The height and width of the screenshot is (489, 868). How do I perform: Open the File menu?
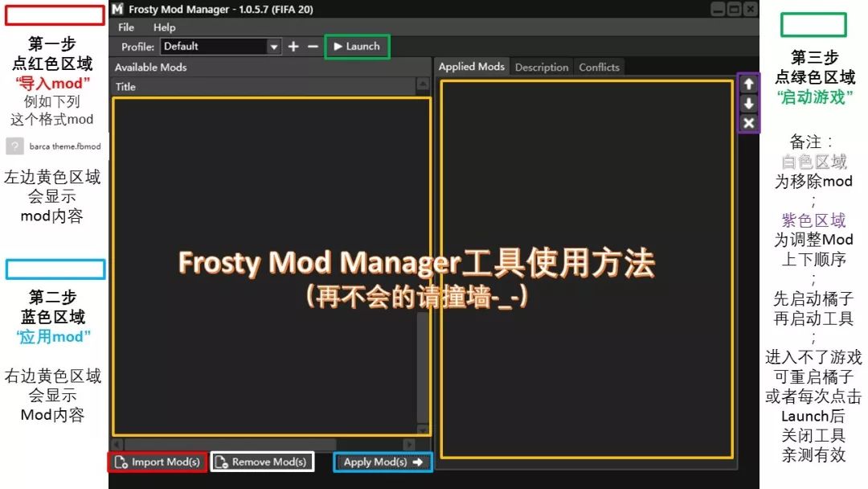tap(126, 27)
